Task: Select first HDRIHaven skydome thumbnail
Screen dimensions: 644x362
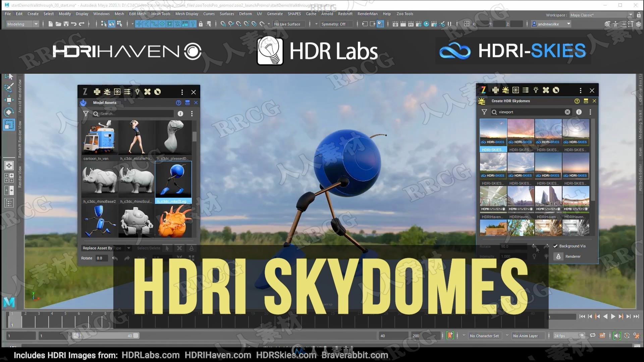Action: (x=493, y=199)
